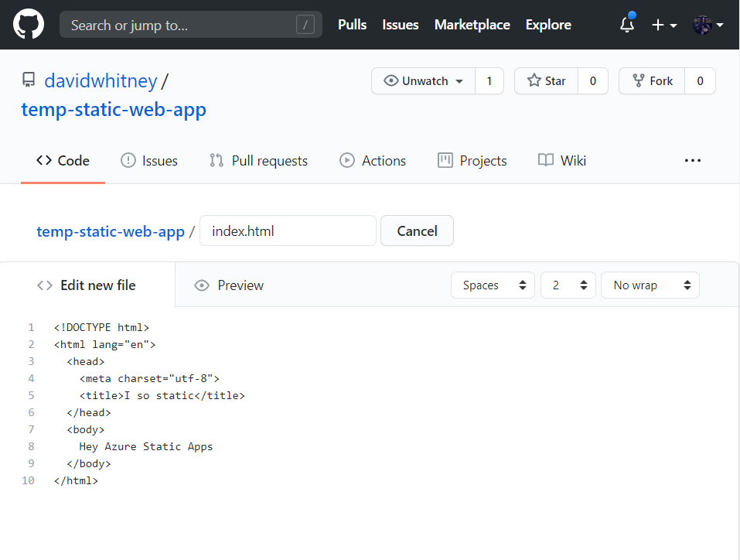Star the repository
The height and width of the screenshot is (560, 740).
tap(547, 81)
